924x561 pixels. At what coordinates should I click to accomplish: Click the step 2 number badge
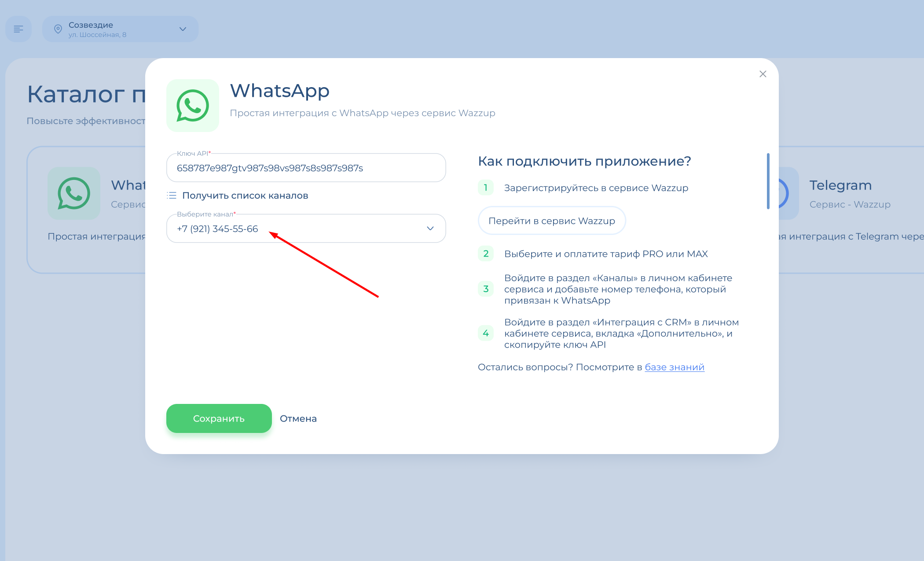[x=486, y=253]
